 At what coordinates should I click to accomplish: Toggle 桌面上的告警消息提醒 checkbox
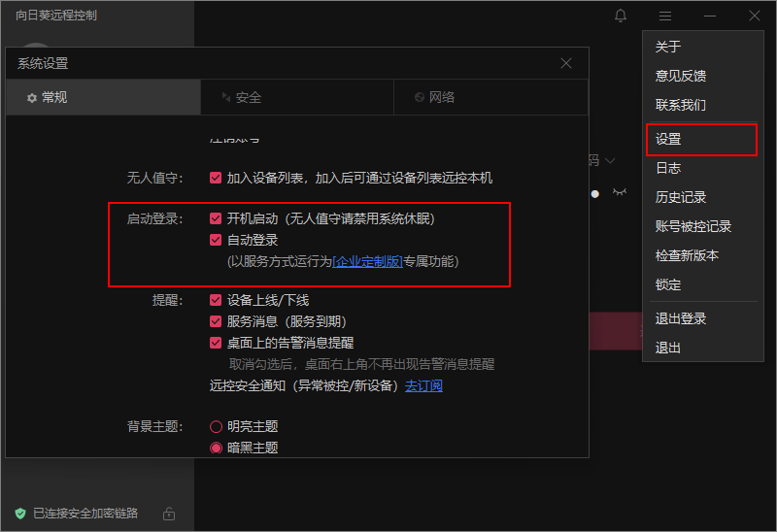216,343
